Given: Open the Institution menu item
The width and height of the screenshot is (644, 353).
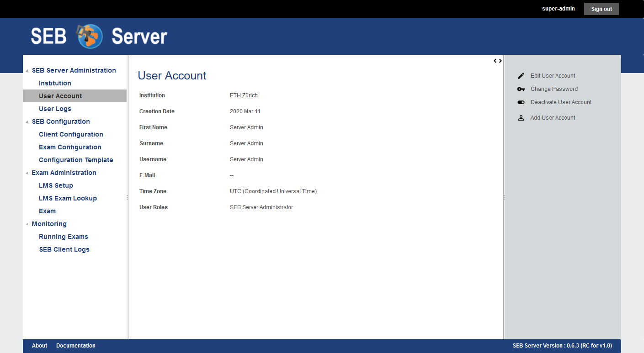Looking at the screenshot, I should point(55,83).
